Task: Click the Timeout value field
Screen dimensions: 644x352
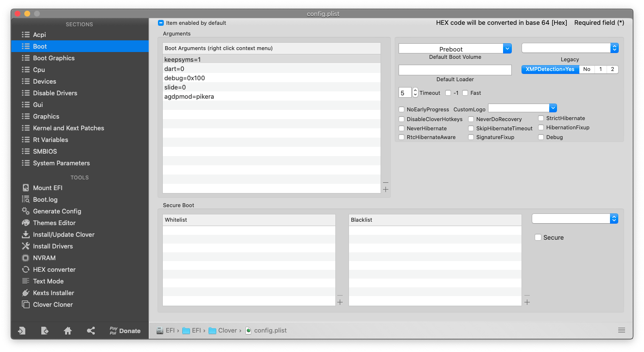Action: pos(405,92)
